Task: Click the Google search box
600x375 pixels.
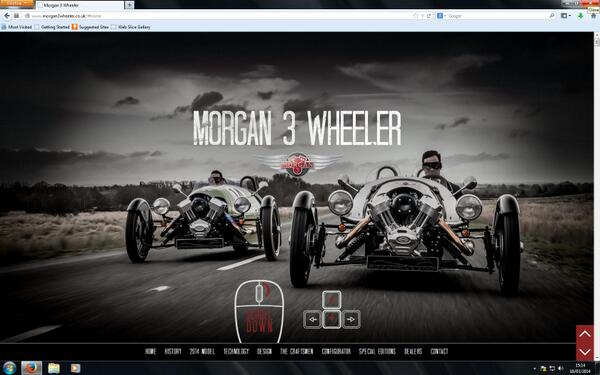Action: (x=497, y=16)
